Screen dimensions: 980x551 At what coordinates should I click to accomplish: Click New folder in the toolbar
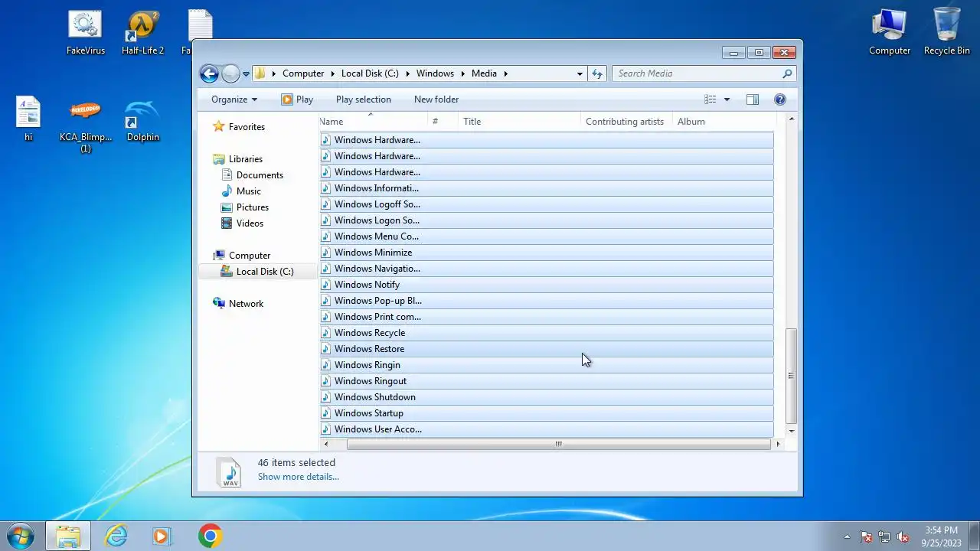point(436,99)
